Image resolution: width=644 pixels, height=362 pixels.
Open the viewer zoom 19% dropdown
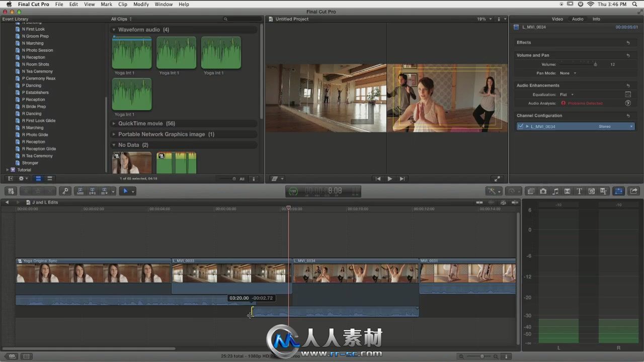pyautogui.click(x=484, y=19)
